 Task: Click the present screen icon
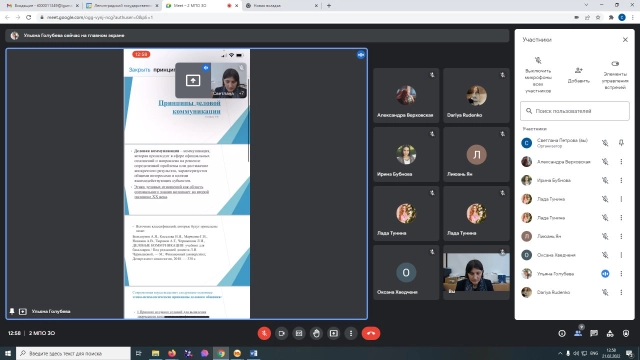[333, 333]
